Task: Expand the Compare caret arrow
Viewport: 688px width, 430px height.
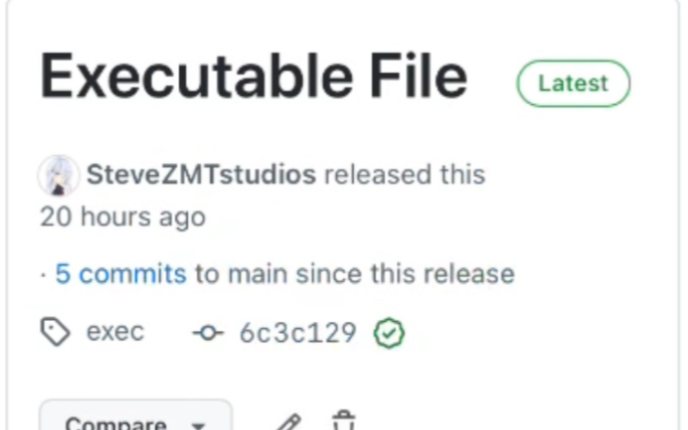Action: click(198, 425)
